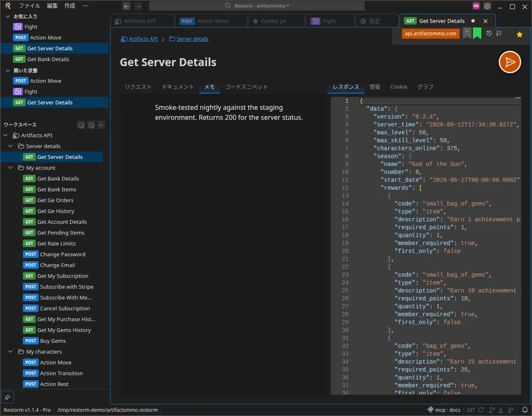Image resolution: width=532 pixels, height=416 pixels.
Task: Click the api.artifactsmmo.com environment button
Action: click(x=431, y=34)
